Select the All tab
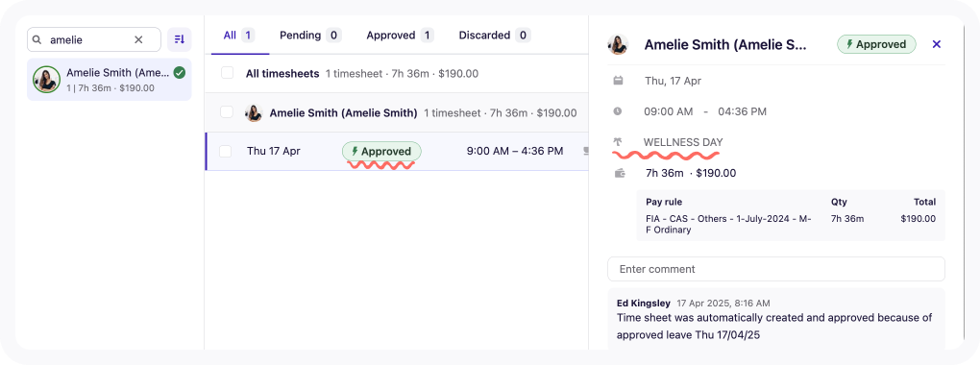The height and width of the screenshot is (365, 980). click(x=238, y=35)
